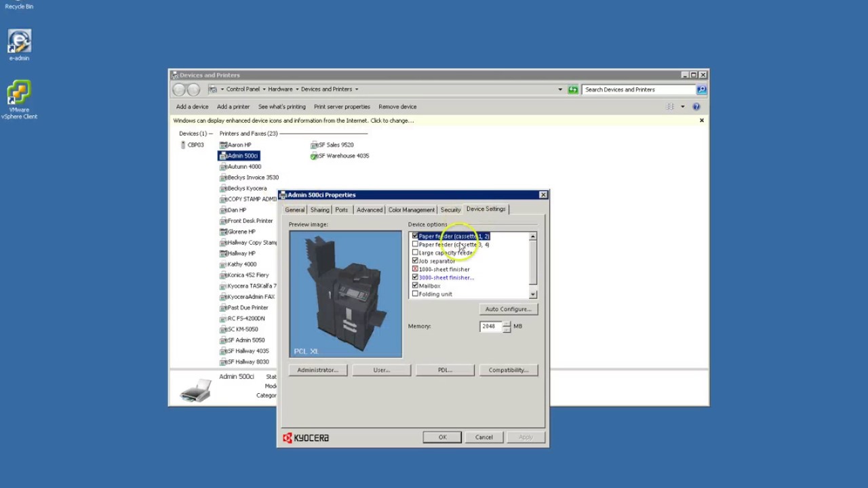Select the default SF Warehouse 4035 printer
Image resolution: width=868 pixels, height=488 pixels.
click(x=340, y=156)
